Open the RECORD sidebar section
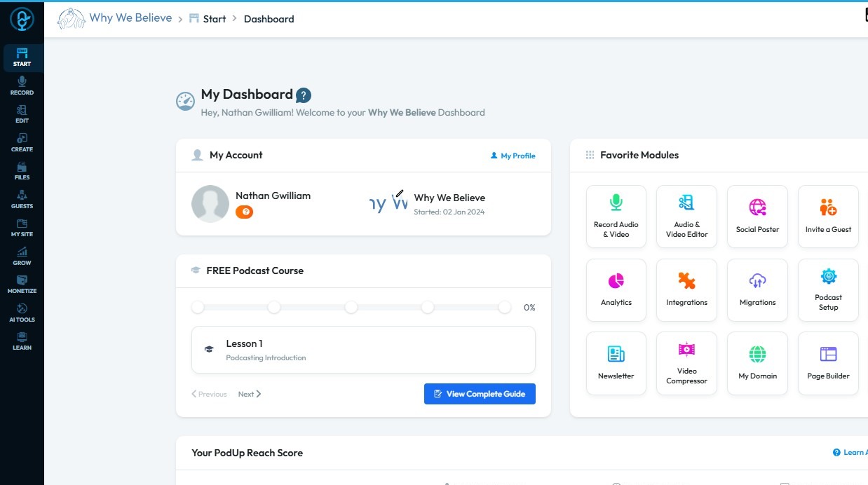Image resolution: width=868 pixels, height=485 pixels. tap(22, 86)
